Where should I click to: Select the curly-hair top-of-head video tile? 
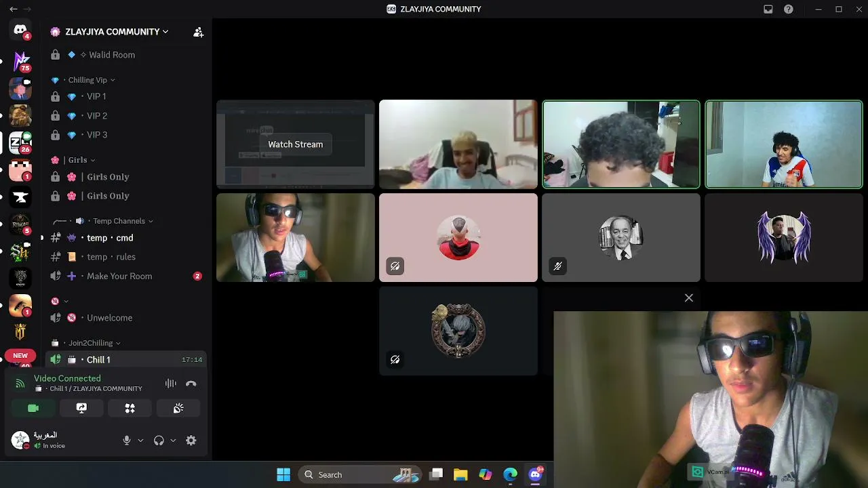coord(621,144)
